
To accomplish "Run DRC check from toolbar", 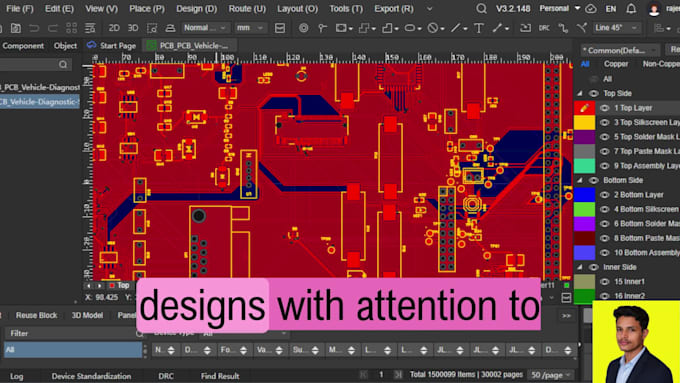I will coord(544,28).
